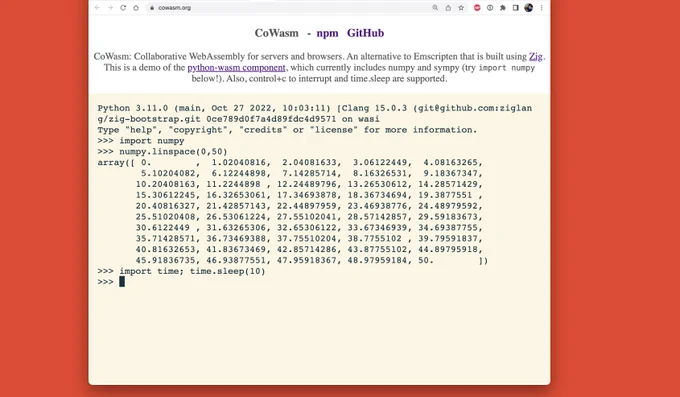The height and width of the screenshot is (397, 680).
Task: Open the Extensions puzzle menu
Action: pos(503,8)
